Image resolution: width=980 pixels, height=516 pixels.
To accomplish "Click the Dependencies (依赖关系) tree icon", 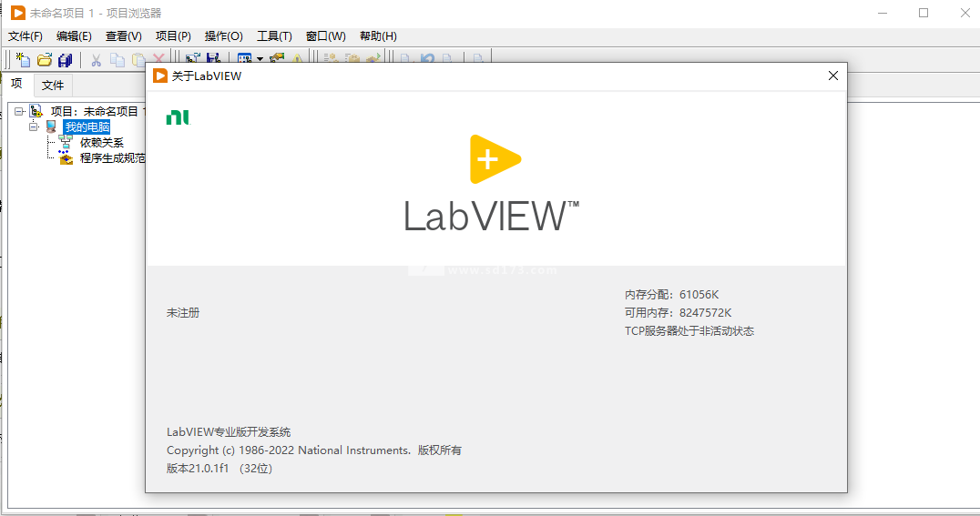I will (66, 142).
